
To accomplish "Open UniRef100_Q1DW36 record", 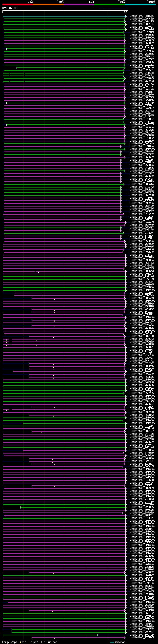I will 142,54.
